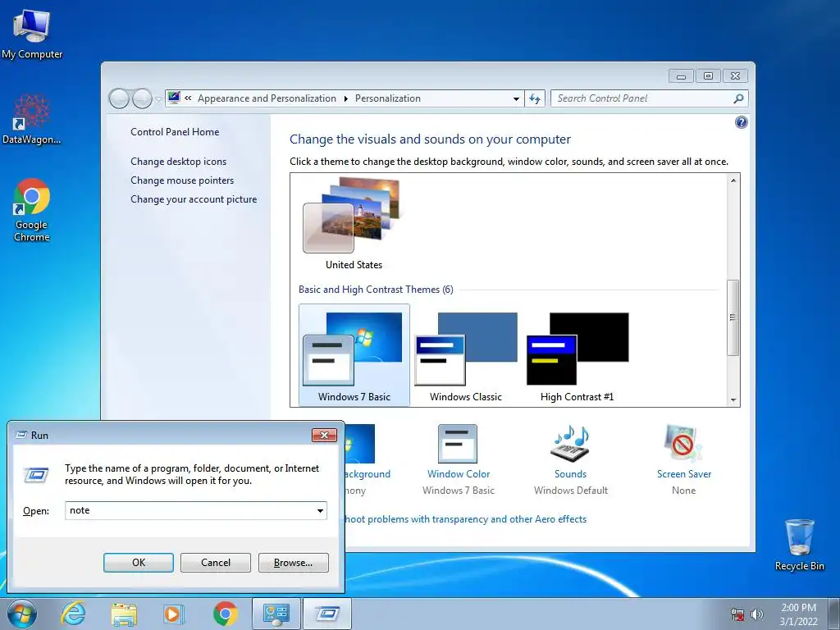
Task: Click the Forward navigation arrow
Action: pos(142,98)
